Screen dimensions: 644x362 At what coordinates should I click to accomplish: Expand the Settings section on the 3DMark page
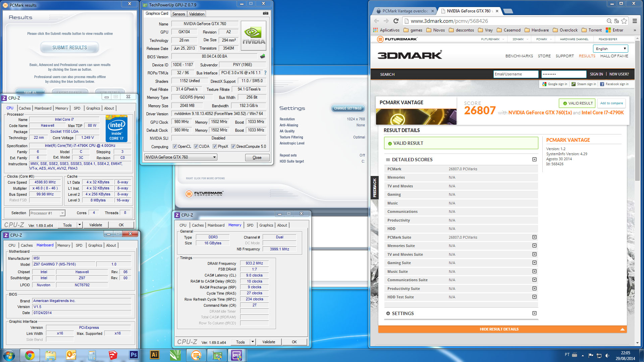click(x=534, y=313)
